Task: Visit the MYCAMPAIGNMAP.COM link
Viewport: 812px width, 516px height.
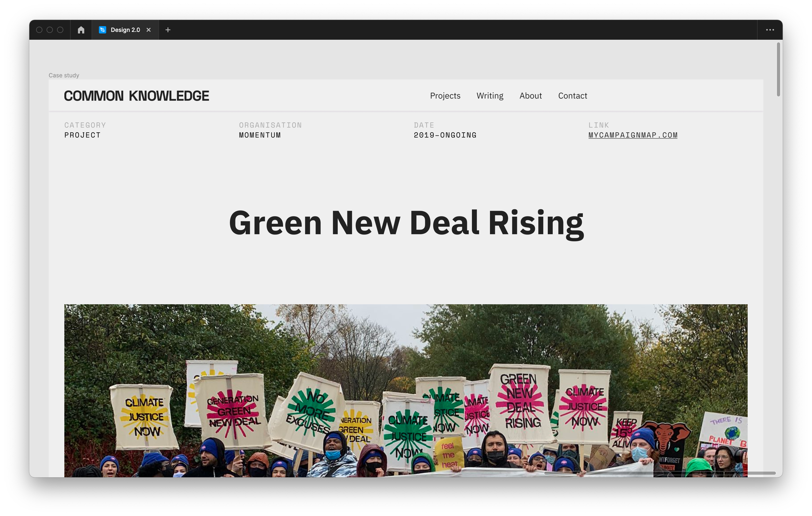Action: click(x=633, y=135)
